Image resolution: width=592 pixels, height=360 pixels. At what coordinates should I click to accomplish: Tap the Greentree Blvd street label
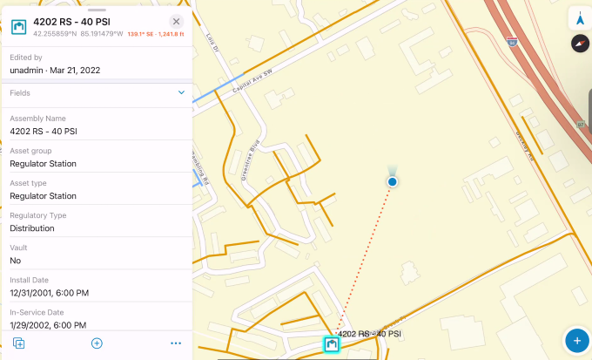coord(250,160)
